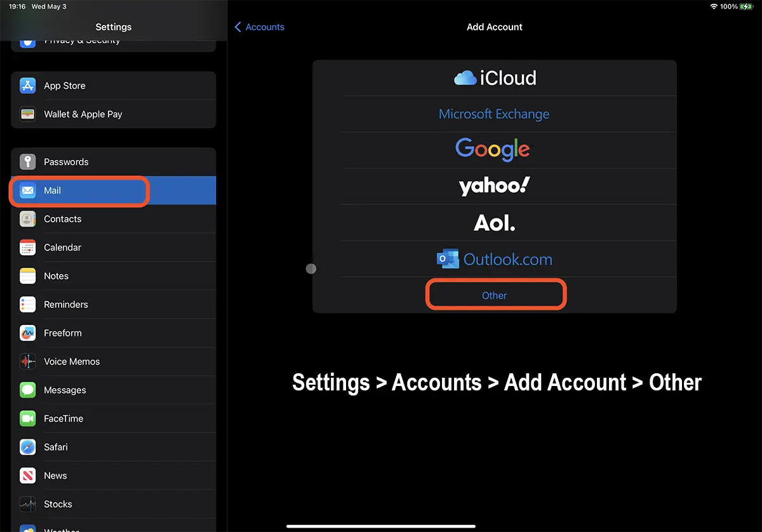Tap the News icon
The image size is (762, 532).
pos(27,476)
